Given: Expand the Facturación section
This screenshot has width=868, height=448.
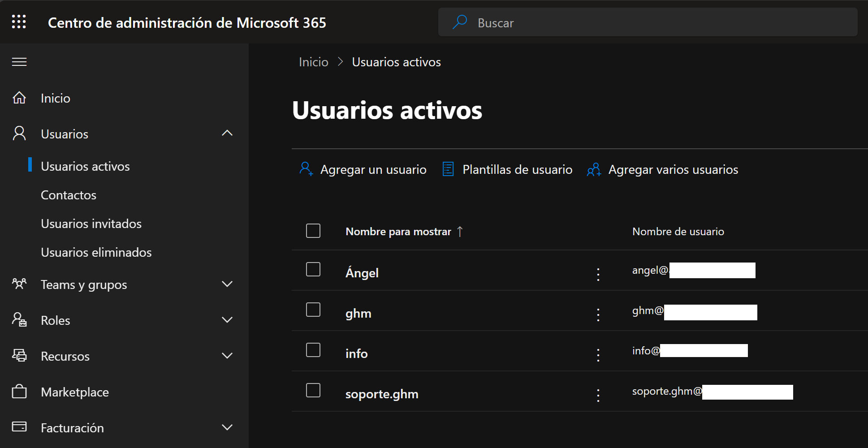Looking at the screenshot, I should pos(227,427).
